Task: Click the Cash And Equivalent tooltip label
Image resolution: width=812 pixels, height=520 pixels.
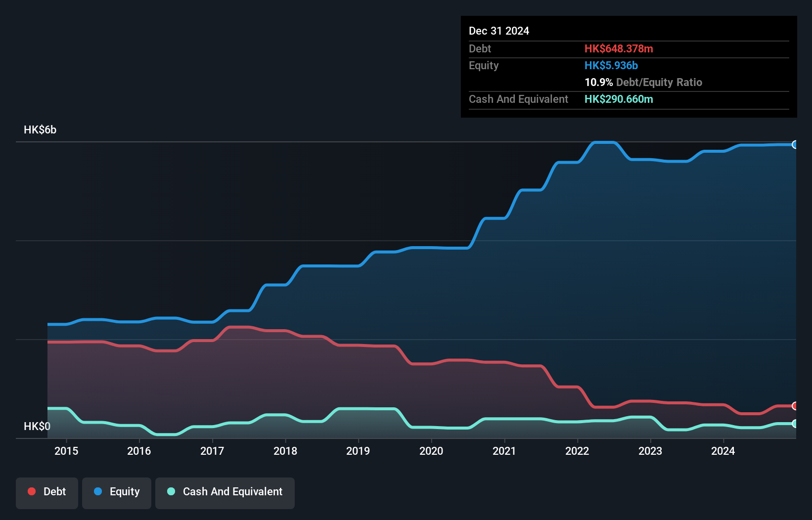Action: [518, 99]
